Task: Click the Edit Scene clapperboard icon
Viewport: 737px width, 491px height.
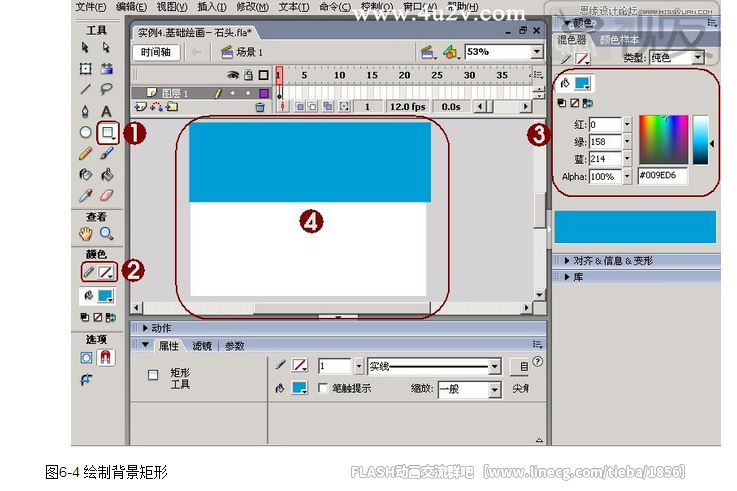Action: 427,52
